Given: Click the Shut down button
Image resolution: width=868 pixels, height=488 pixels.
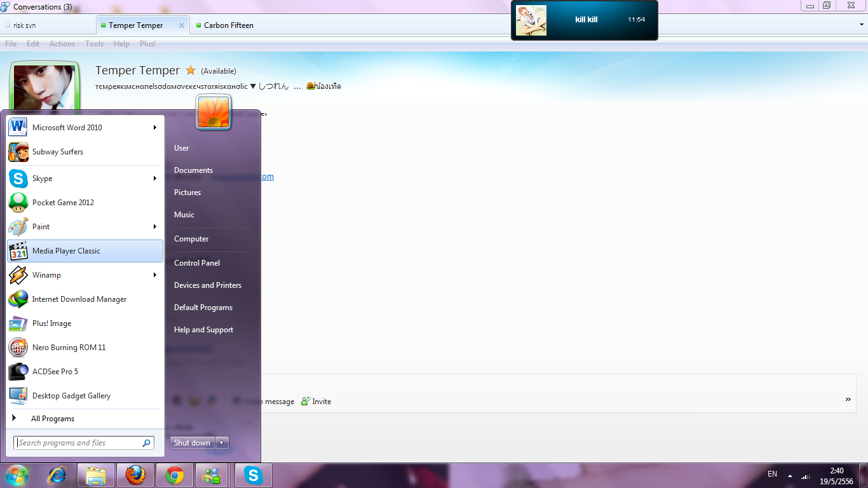Looking at the screenshot, I should [193, 443].
